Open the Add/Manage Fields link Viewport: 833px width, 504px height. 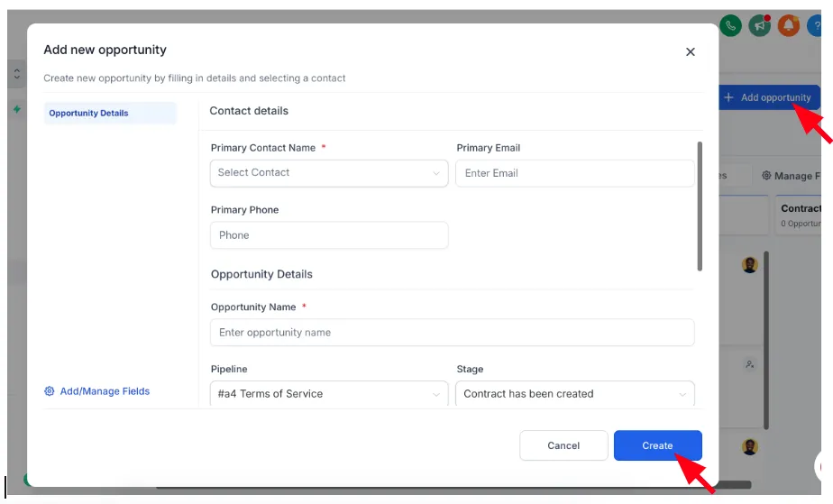[105, 391]
